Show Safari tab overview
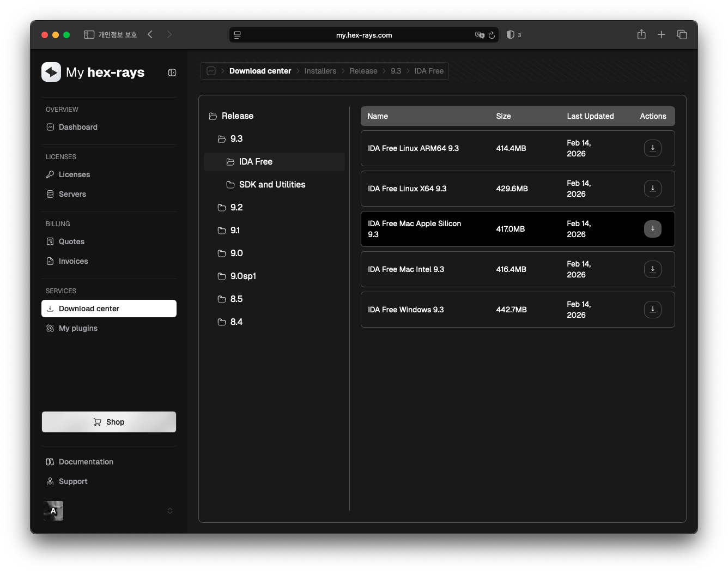This screenshot has width=728, height=574. coord(682,35)
